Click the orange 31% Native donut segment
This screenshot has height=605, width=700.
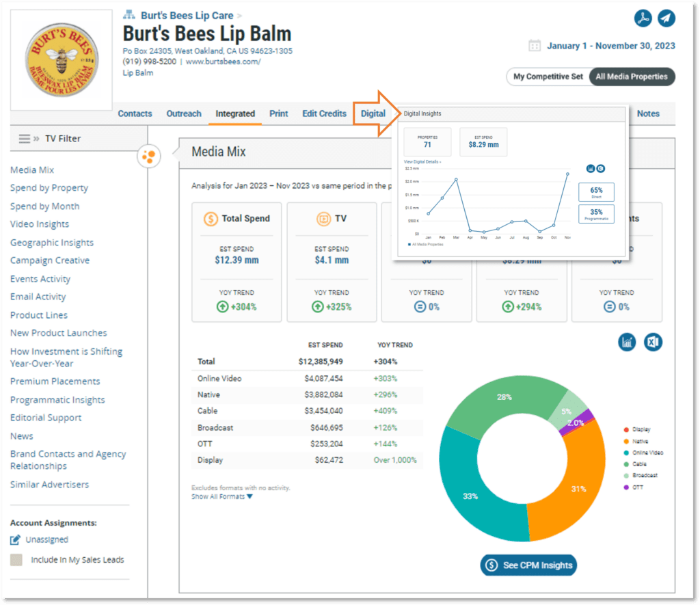pos(578,489)
